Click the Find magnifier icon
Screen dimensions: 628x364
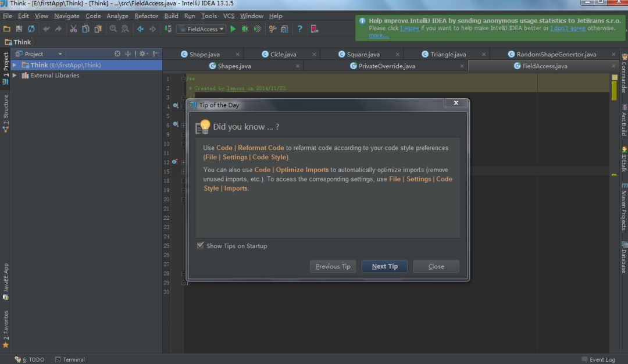point(113,29)
